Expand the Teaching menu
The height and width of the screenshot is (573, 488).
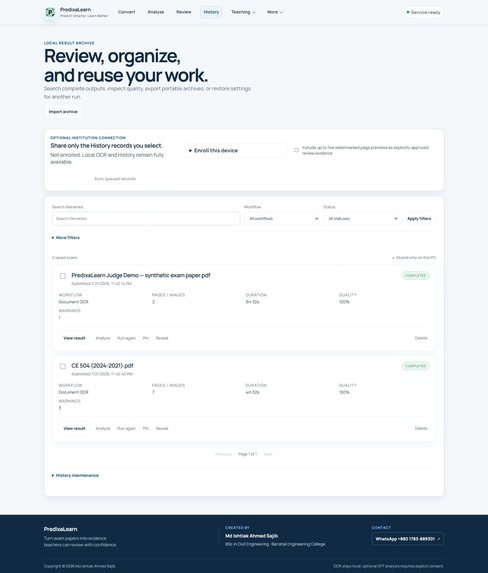pos(243,12)
